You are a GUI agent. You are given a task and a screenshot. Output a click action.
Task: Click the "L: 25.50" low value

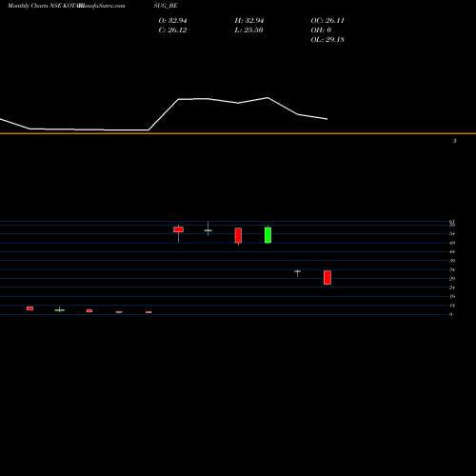248,30
